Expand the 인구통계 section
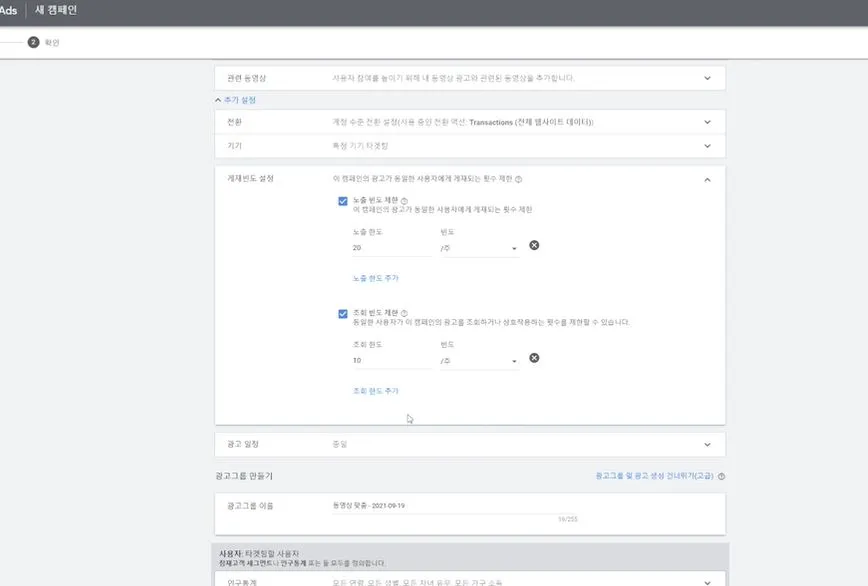Screen dimensions: 868x586 point(708,580)
